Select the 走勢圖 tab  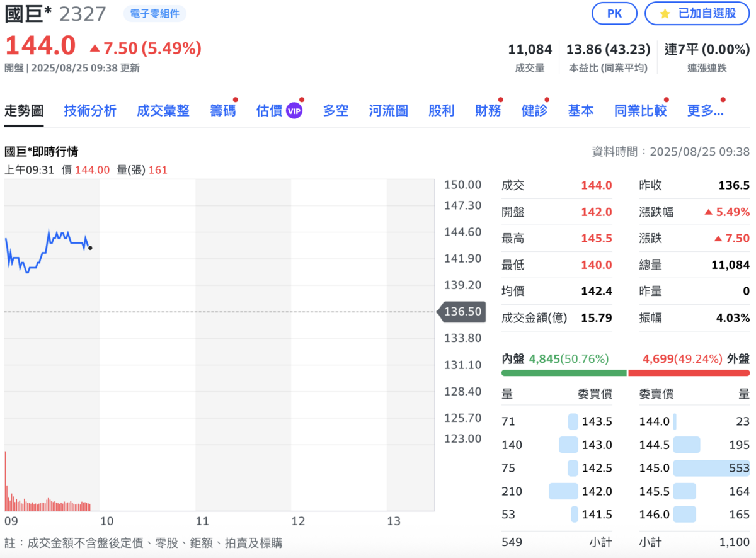pos(24,111)
